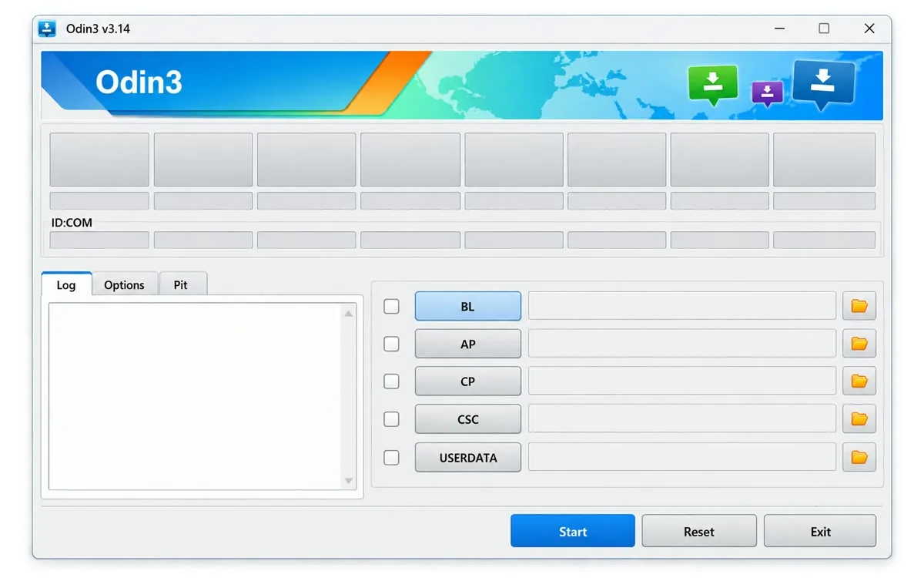Click the Odin3 banner logo text
The image size is (924, 578).
click(x=139, y=82)
